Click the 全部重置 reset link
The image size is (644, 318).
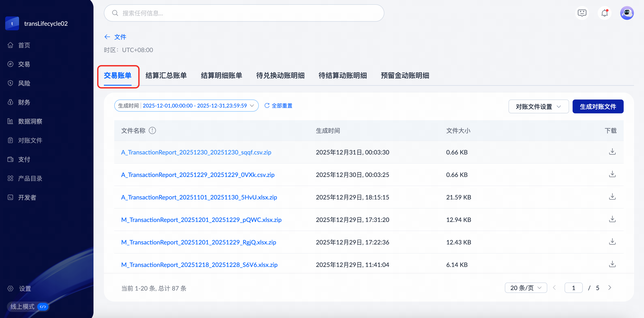tap(279, 106)
